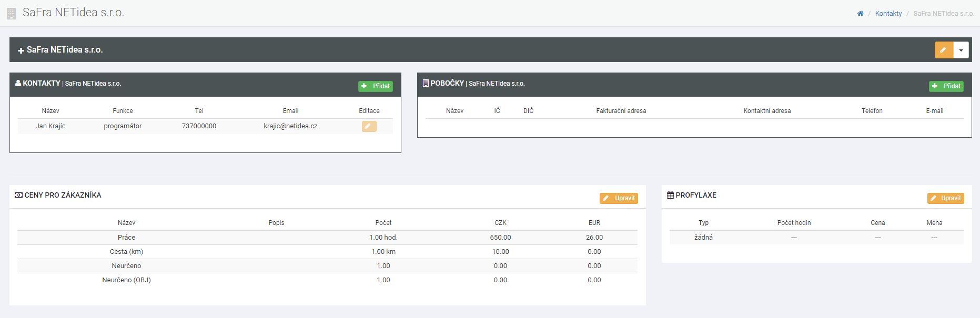Click the 1.00 km quantity value

pyautogui.click(x=383, y=252)
